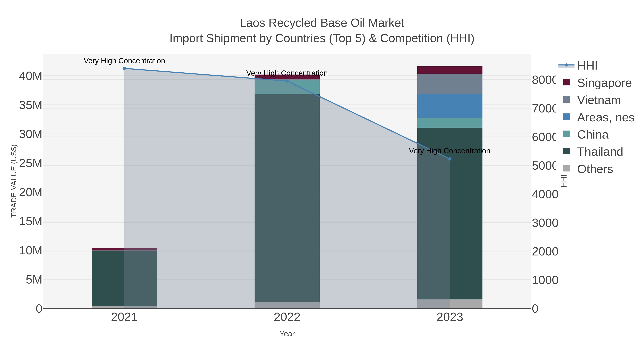This screenshot has width=644, height=362.
Task: Select the 2021 HHI data point
Action: pyautogui.click(x=124, y=68)
